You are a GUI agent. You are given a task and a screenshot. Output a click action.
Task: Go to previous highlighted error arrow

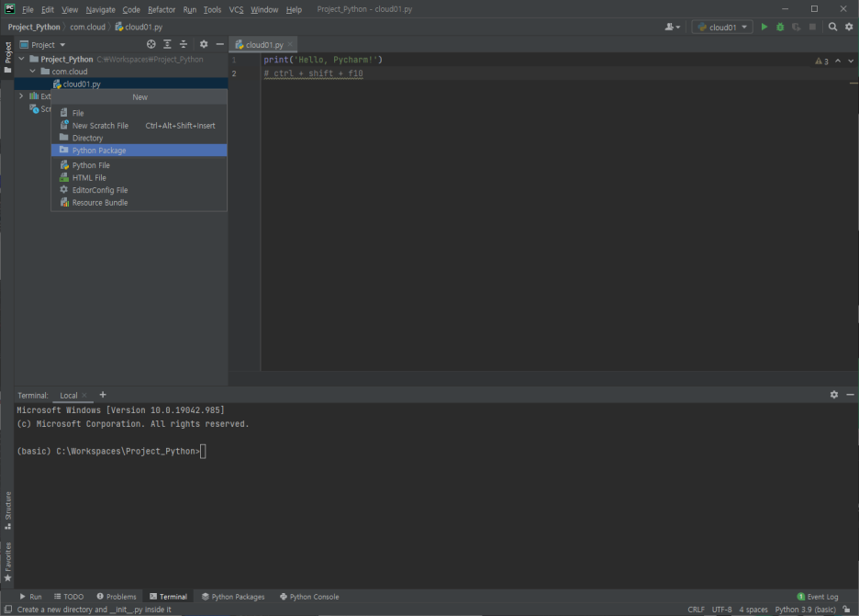pos(838,61)
